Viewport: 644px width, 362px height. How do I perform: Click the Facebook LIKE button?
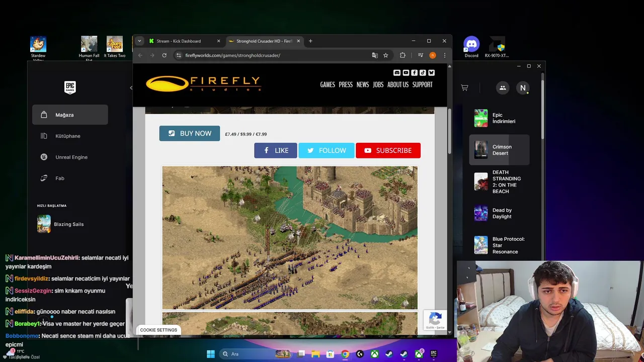[275, 150]
